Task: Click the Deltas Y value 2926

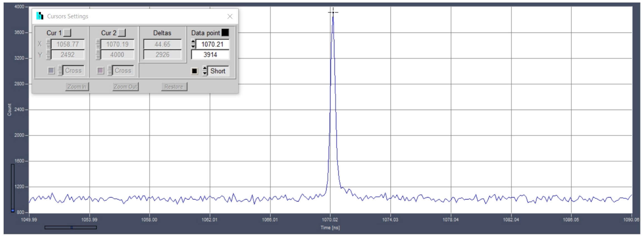Action: click(x=162, y=55)
